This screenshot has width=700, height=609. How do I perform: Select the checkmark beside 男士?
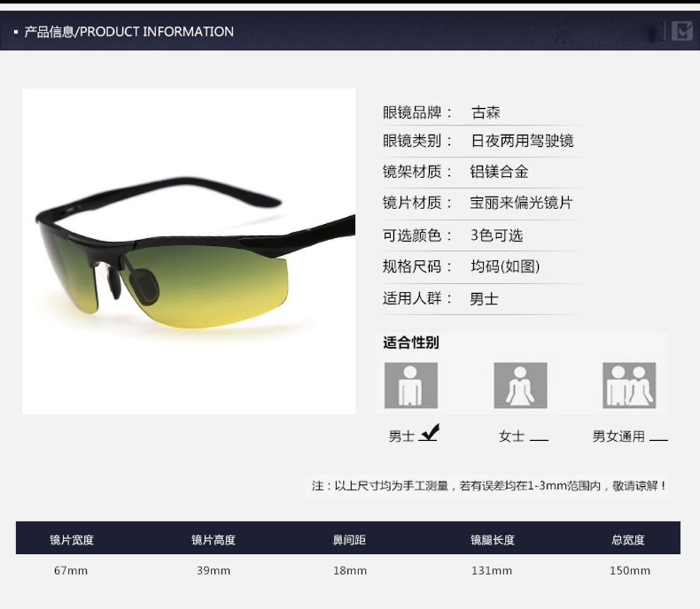click(x=430, y=432)
